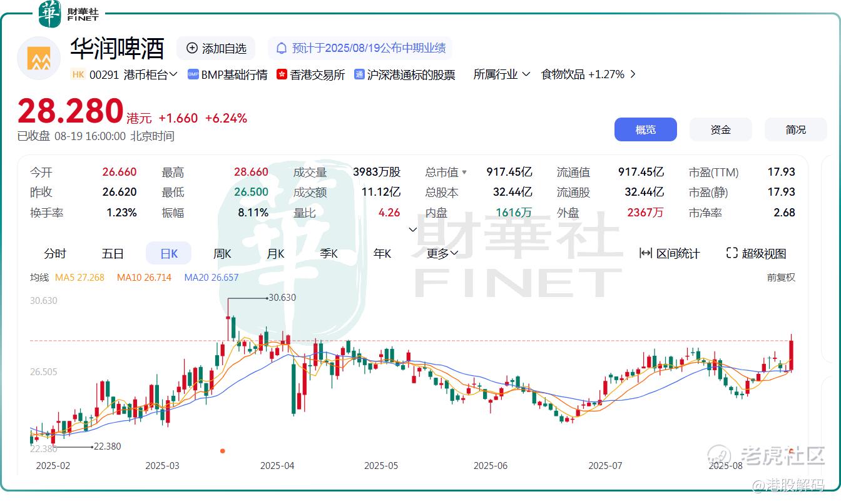The height and width of the screenshot is (504, 841).
Task: Open the BMP基础行情 link
Action: pos(228,74)
